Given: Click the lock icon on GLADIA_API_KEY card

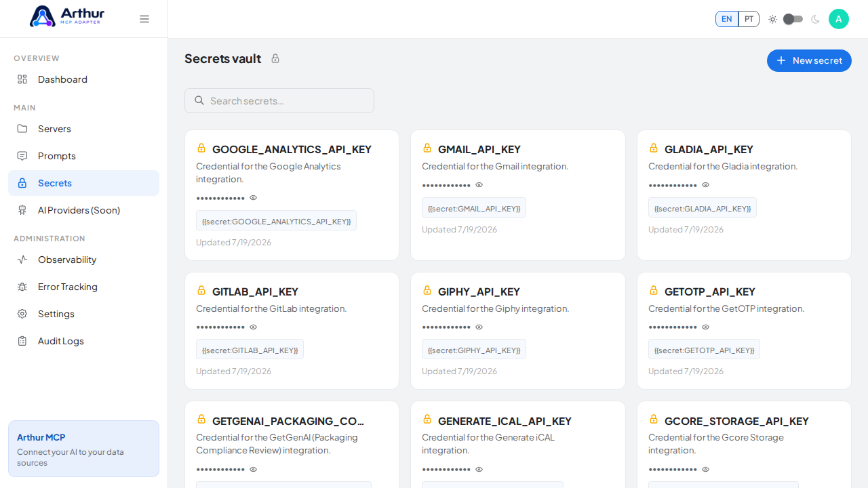Looking at the screenshot, I should 654,148.
